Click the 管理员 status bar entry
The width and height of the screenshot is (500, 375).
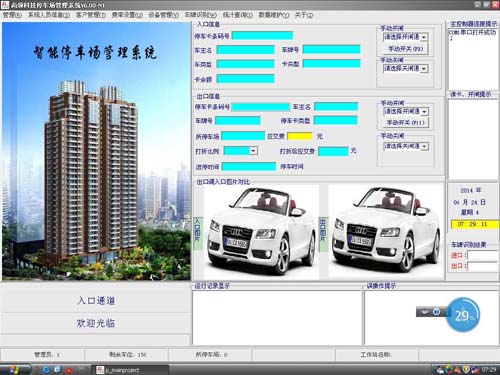tap(47, 355)
